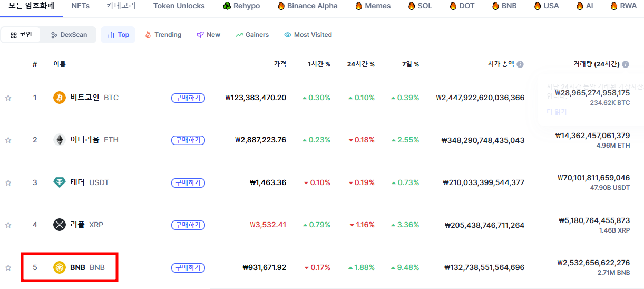Click Tether volume ₩70,101,811,659,046
The image size is (644, 289).
coord(594,178)
